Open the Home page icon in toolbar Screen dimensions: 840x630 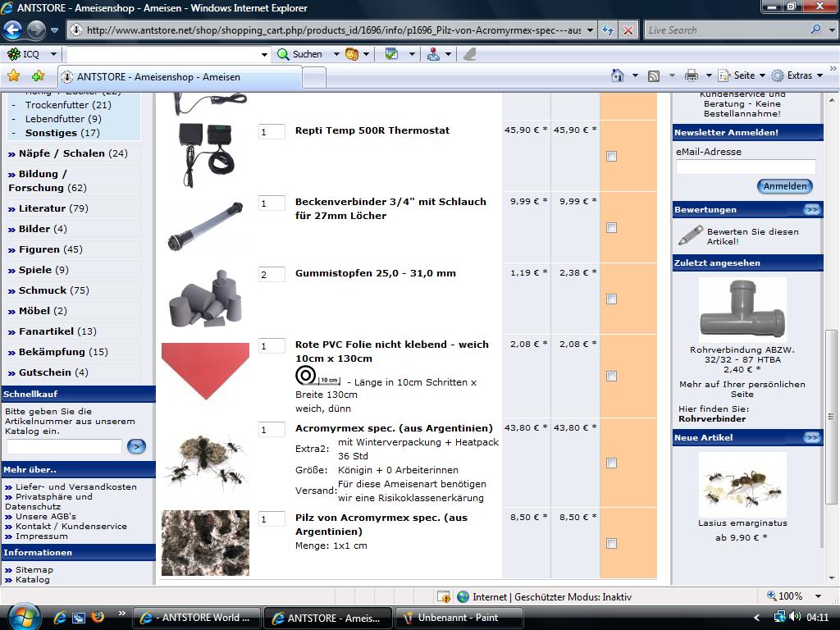pos(618,75)
